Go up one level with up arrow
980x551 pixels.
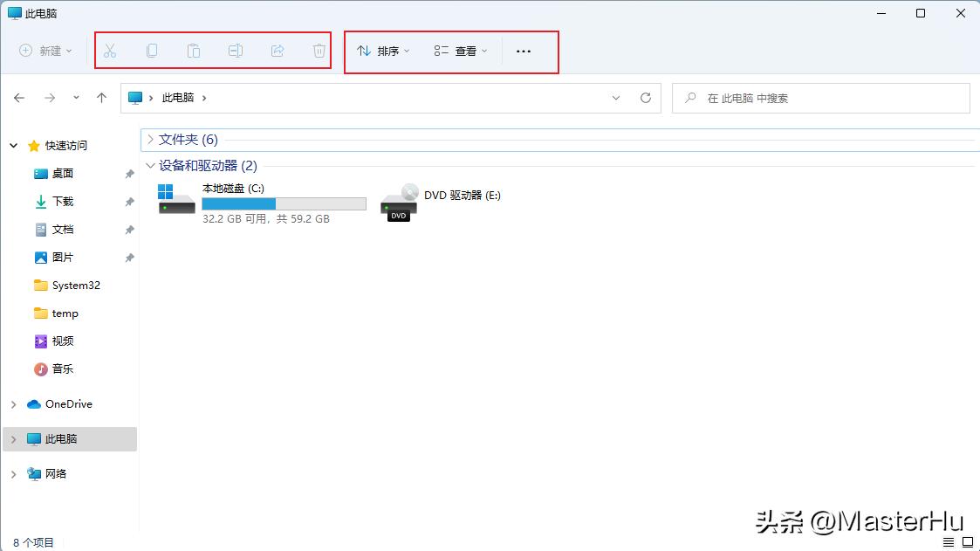[102, 98]
